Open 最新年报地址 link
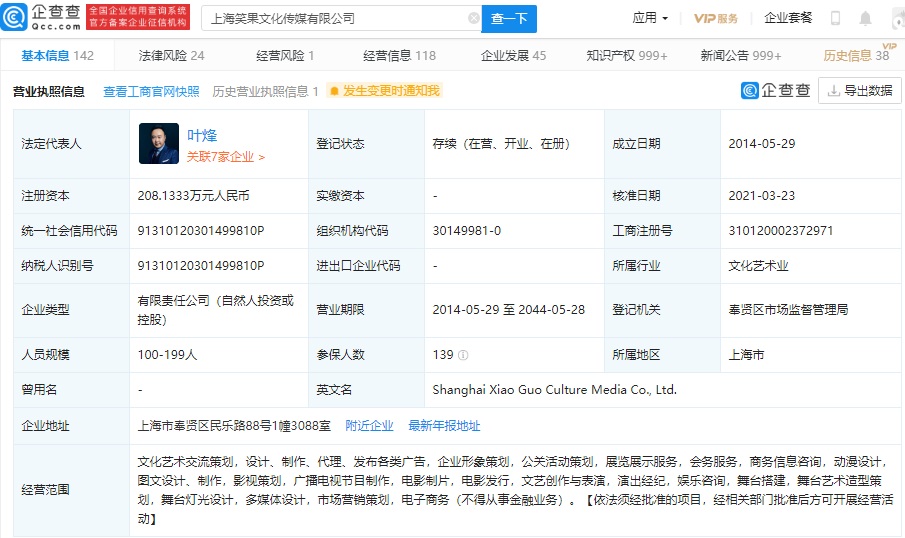The height and width of the screenshot is (538, 905). coord(444,426)
